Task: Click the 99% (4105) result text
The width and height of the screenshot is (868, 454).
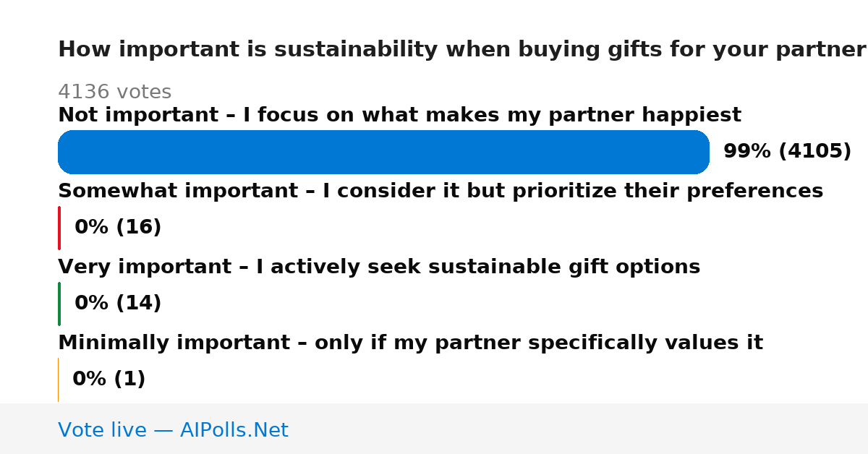Action: pyautogui.click(x=787, y=151)
